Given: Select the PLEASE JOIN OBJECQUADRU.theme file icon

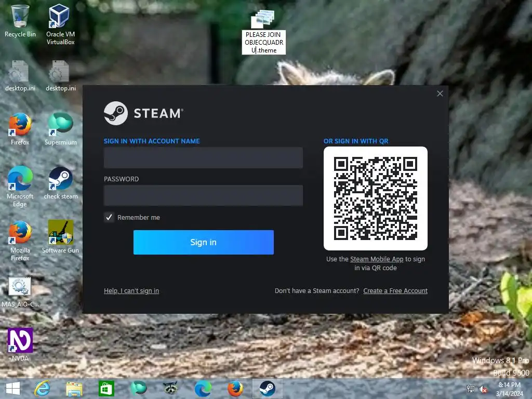Looking at the screenshot, I should (x=262, y=19).
